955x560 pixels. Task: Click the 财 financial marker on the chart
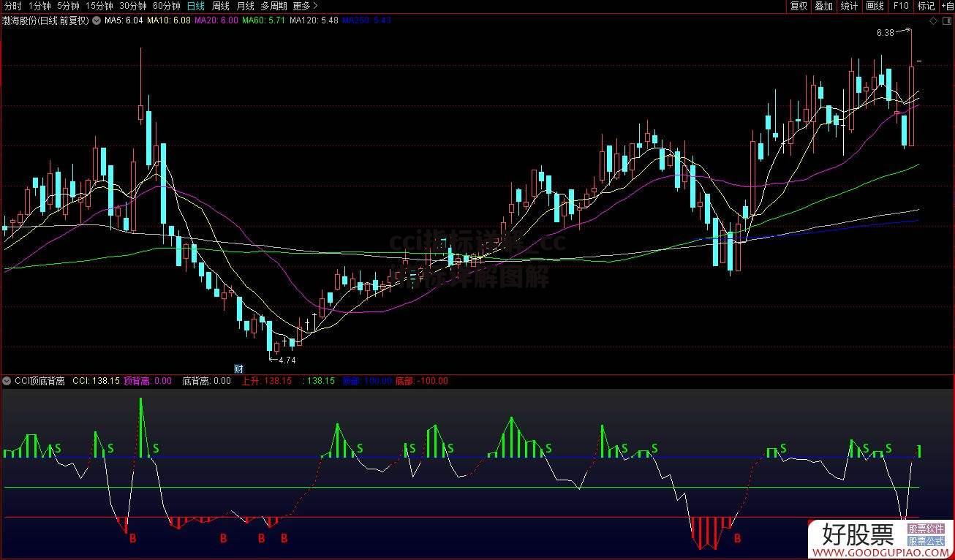238,368
